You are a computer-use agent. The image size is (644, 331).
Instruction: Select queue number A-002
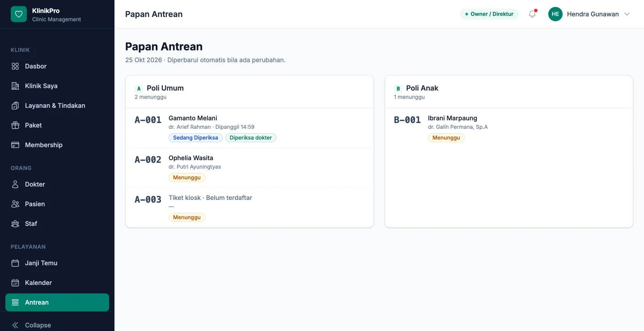pyautogui.click(x=148, y=160)
